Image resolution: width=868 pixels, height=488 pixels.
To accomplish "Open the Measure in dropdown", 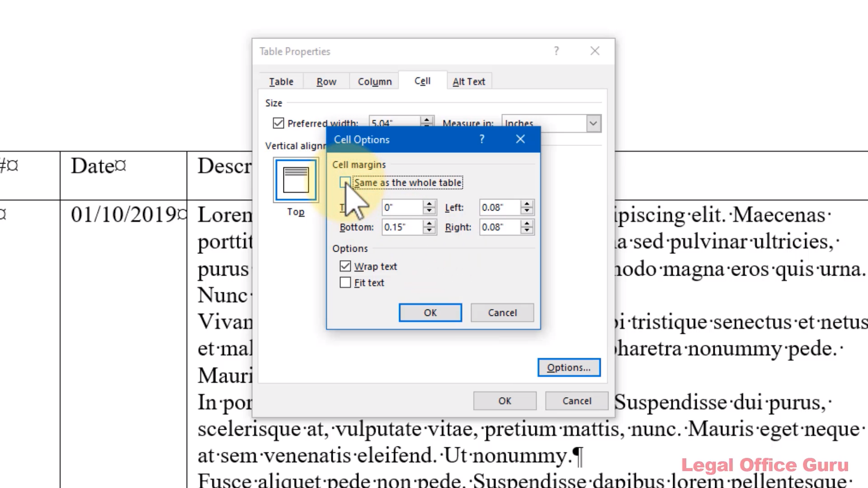I will click(x=593, y=123).
